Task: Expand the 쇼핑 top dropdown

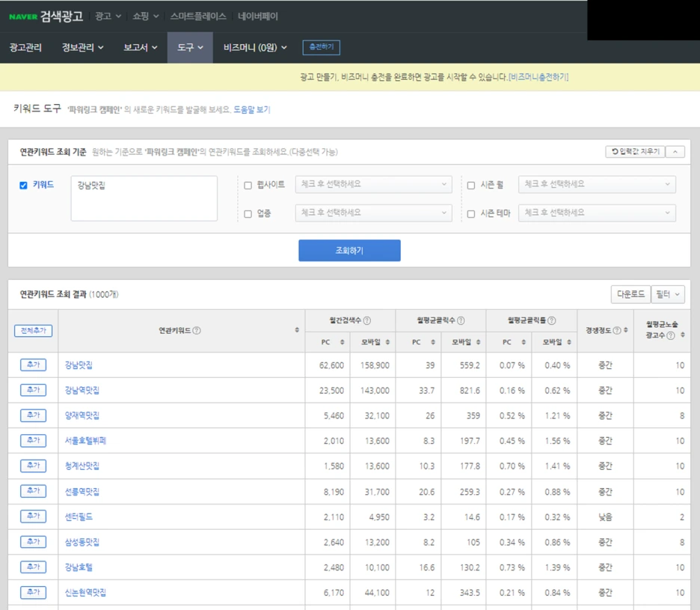Action: coord(146,16)
